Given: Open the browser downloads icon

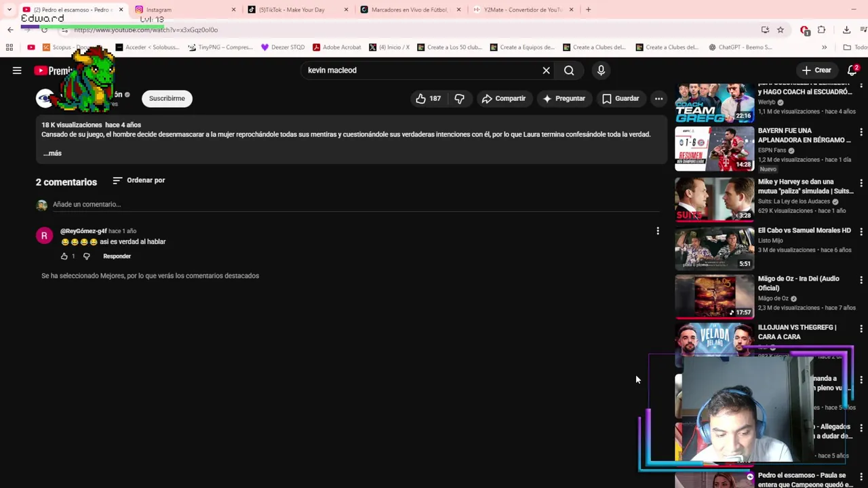Looking at the screenshot, I should coord(846,30).
